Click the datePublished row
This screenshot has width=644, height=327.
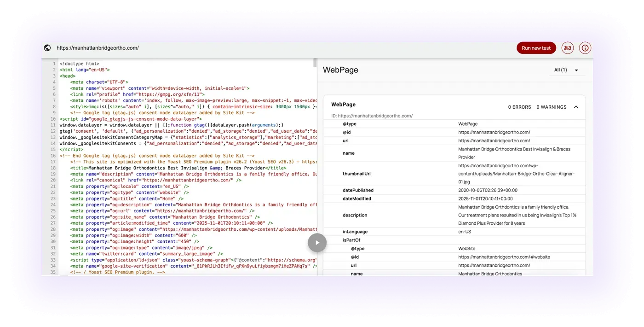[x=454, y=190]
